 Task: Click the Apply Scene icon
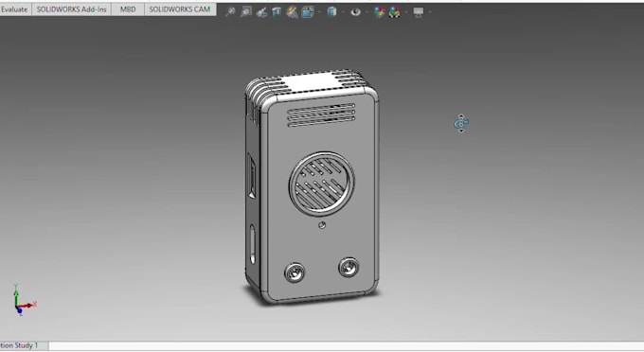(394, 12)
